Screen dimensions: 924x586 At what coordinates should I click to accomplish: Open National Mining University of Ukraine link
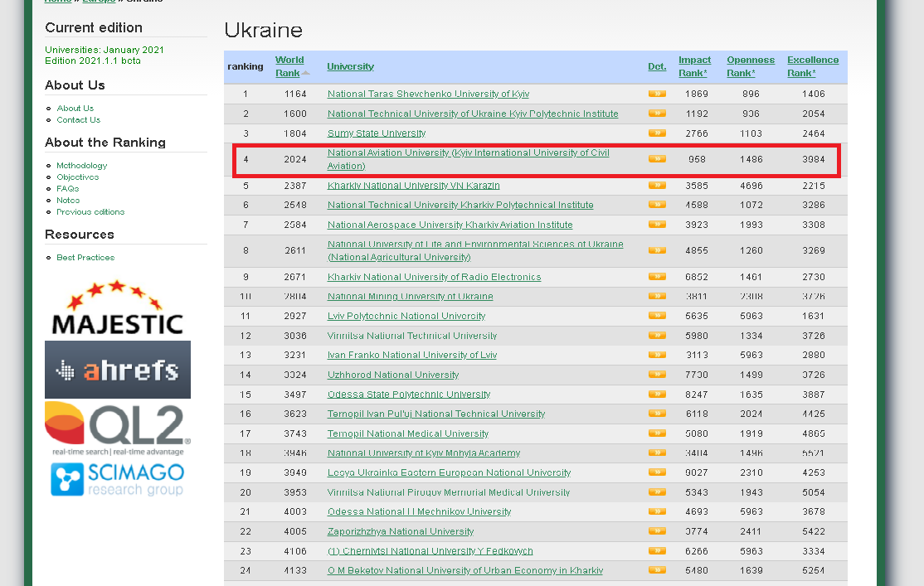click(410, 296)
